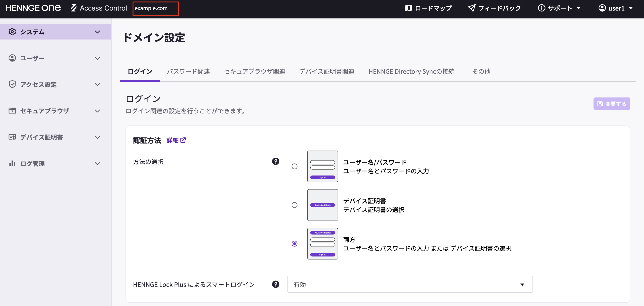Expand the ログ管理 sidebar chevron

(97, 164)
